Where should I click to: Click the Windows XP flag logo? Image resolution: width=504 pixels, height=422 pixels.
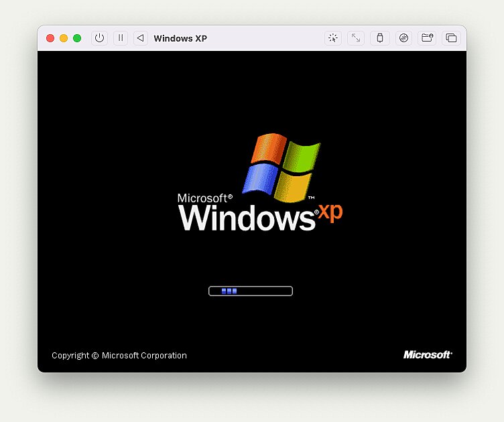(x=281, y=167)
